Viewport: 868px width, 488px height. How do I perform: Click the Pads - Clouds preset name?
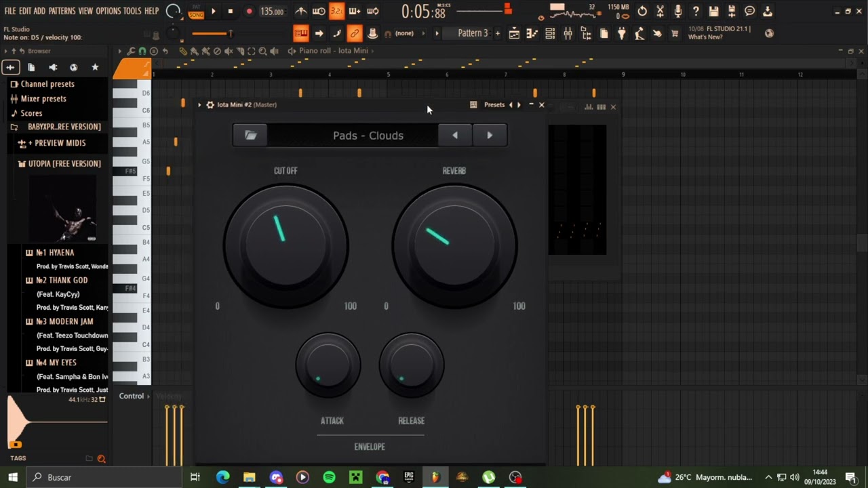click(x=368, y=136)
